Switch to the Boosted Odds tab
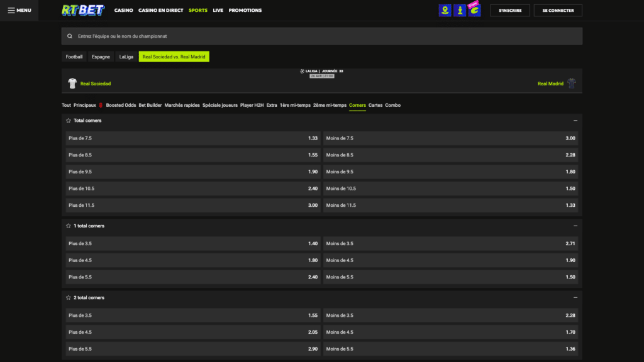Screen dimensions: 644x362 tap(121, 106)
